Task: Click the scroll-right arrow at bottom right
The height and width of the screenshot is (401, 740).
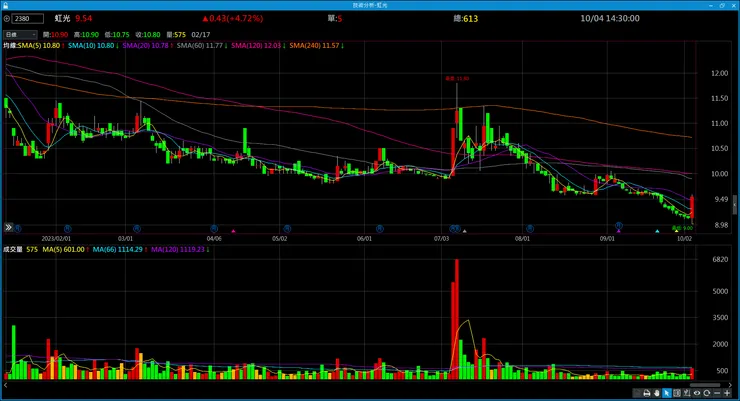Action: pyautogui.click(x=730, y=385)
